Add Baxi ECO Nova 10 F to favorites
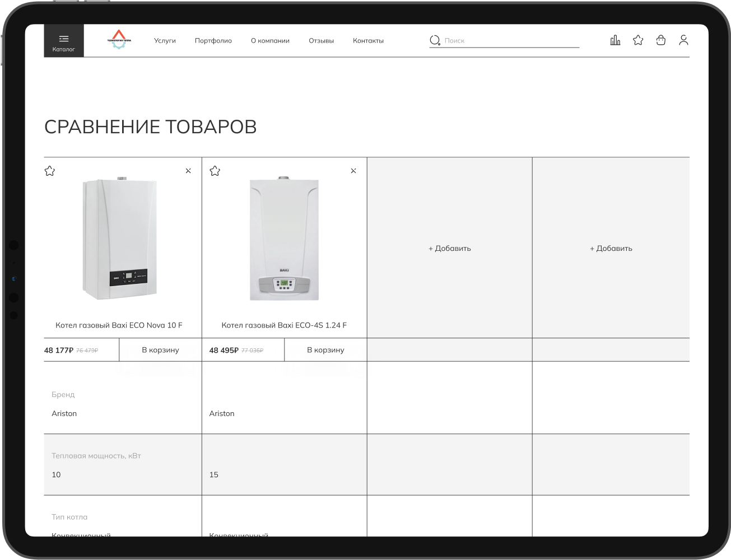The width and height of the screenshot is (731, 560). tap(50, 171)
